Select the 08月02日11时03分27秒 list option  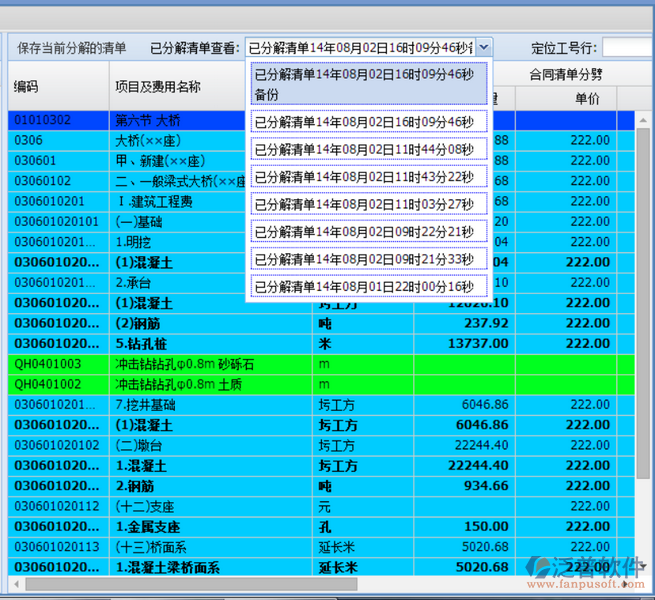pos(369,204)
